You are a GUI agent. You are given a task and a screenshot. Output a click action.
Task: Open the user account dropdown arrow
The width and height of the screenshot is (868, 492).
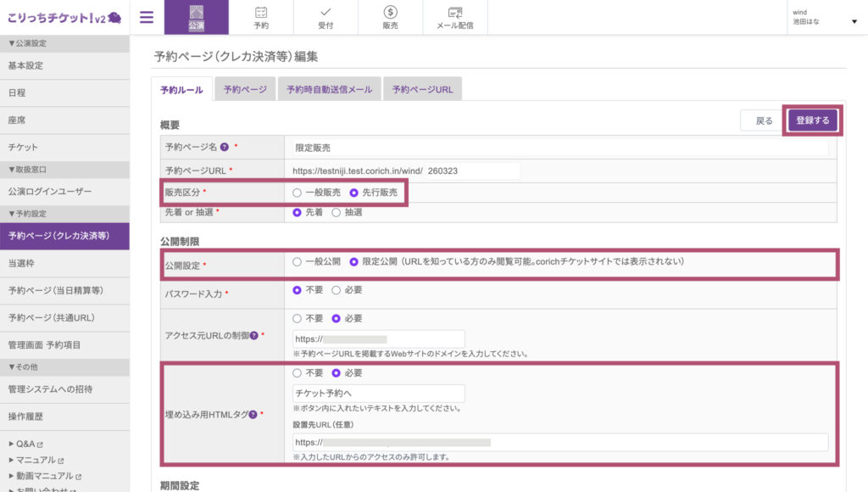pos(854,22)
